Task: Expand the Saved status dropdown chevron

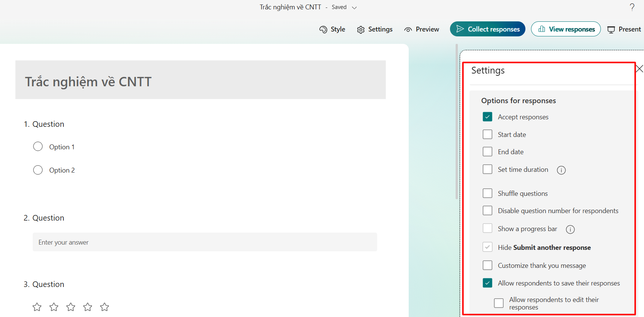Action: pos(354,8)
